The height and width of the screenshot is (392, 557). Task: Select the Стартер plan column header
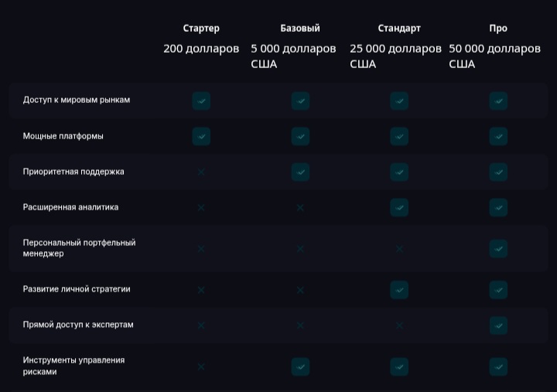[x=201, y=28]
